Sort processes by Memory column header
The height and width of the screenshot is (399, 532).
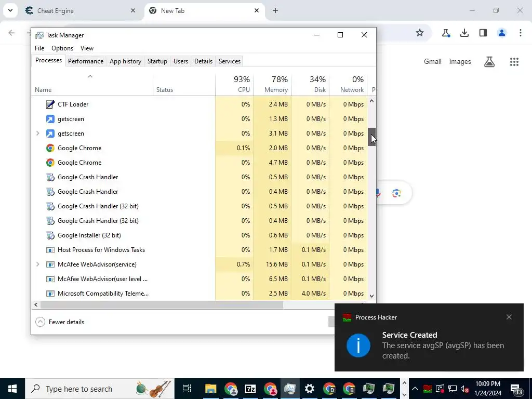point(272,84)
